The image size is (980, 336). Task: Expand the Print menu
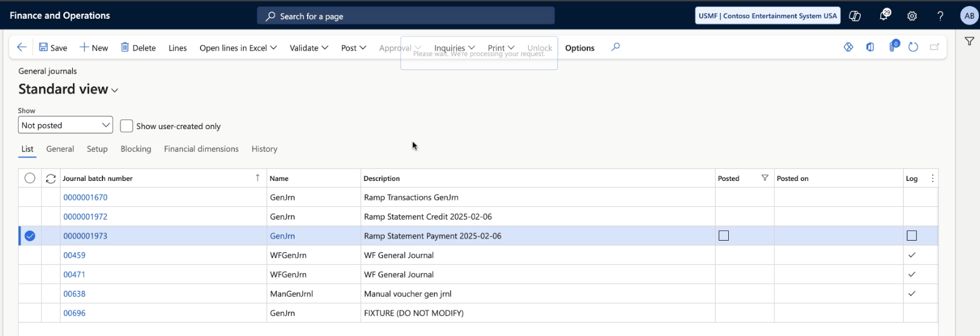point(501,48)
